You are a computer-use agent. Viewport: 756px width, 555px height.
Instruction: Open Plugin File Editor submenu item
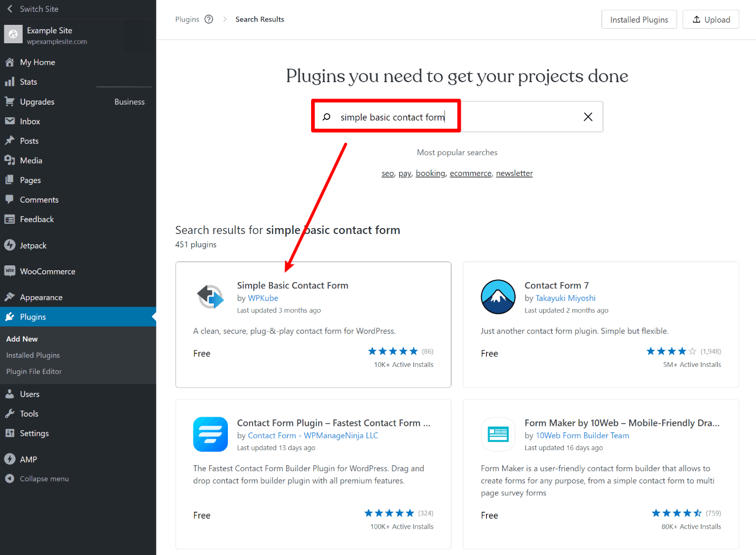click(34, 371)
